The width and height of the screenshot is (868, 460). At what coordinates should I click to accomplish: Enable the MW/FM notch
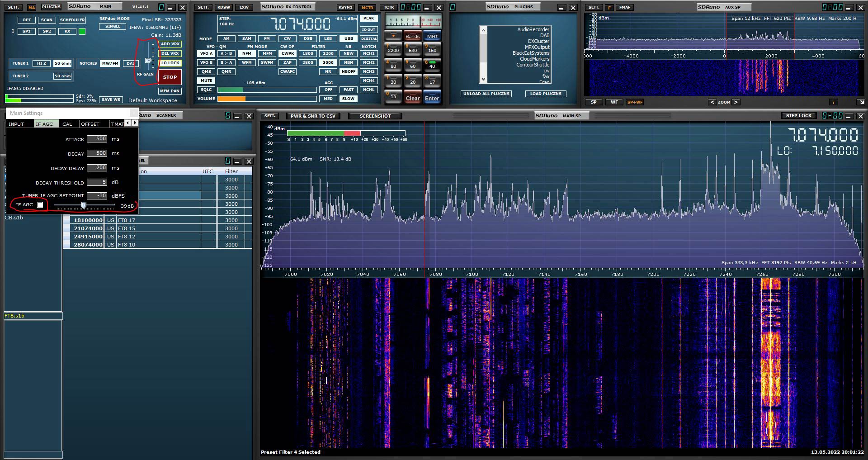click(110, 63)
